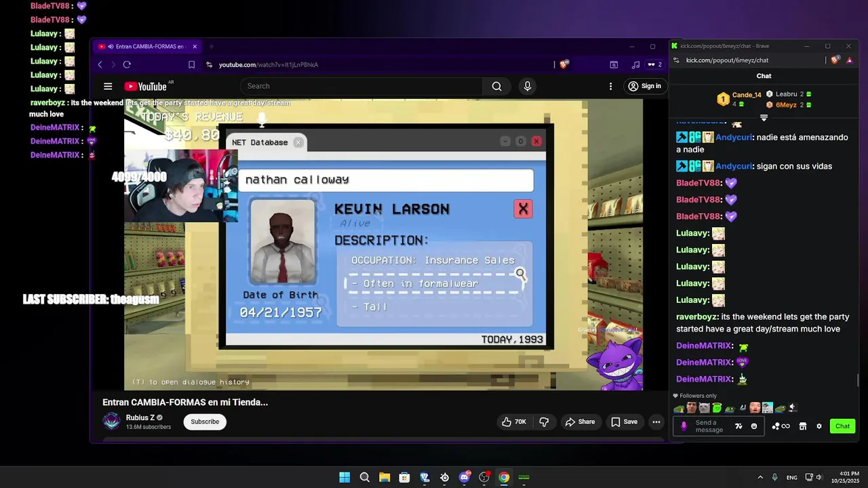Open the Rubius Z channel avatar

click(111, 422)
